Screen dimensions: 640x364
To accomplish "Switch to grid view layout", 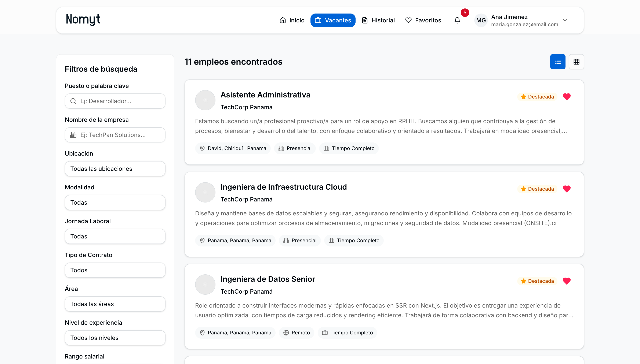I will (577, 62).
